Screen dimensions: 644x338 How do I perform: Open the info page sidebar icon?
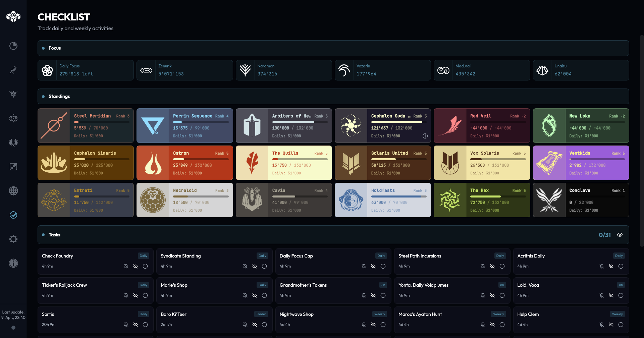pos(13,263)
